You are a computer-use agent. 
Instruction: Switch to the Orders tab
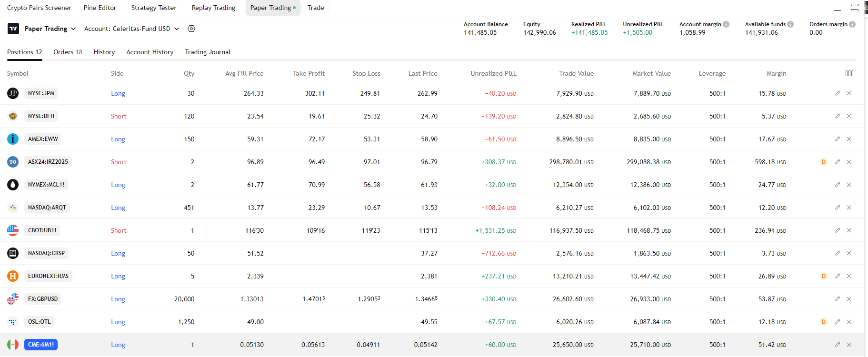(68, 52)
